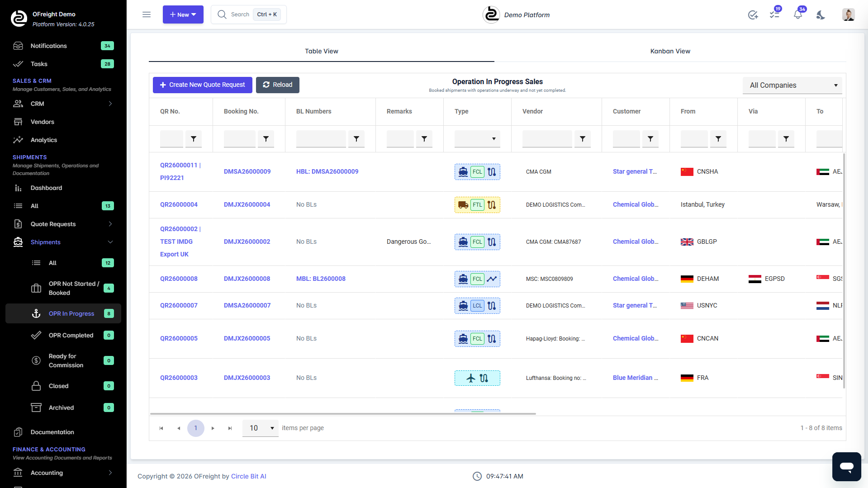
Task: Select the Table View tab
Action: (321, 51)
